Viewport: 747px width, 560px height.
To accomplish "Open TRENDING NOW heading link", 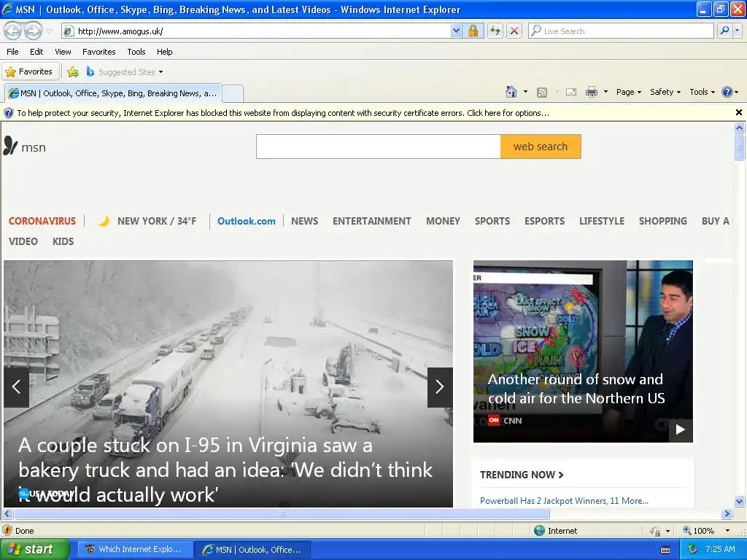I will click(522, 475).
